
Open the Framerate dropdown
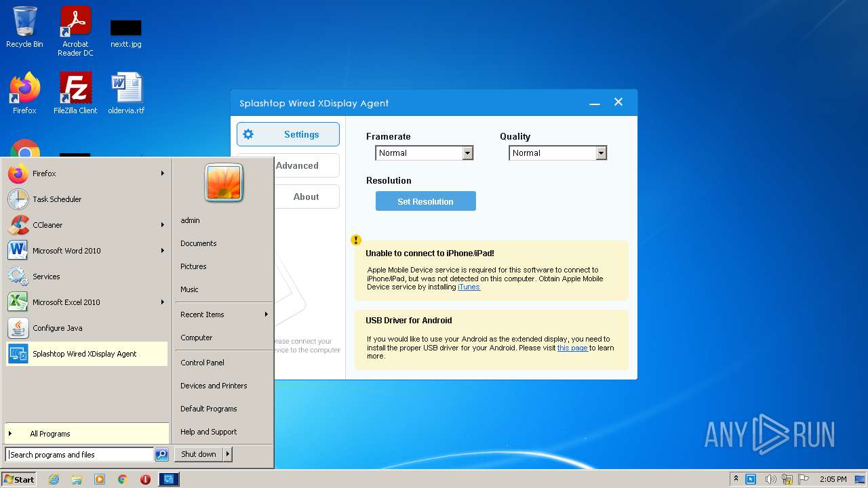(x=424, y=153)
